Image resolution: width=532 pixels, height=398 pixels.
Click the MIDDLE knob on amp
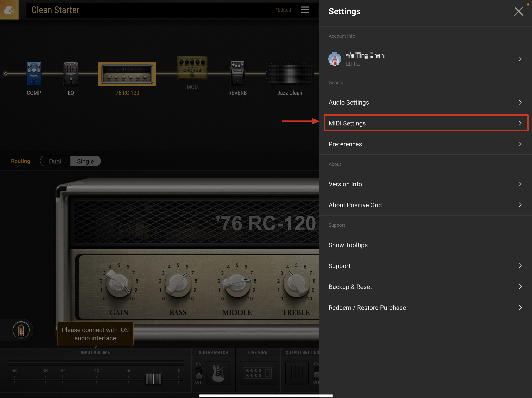pos(237,283)
